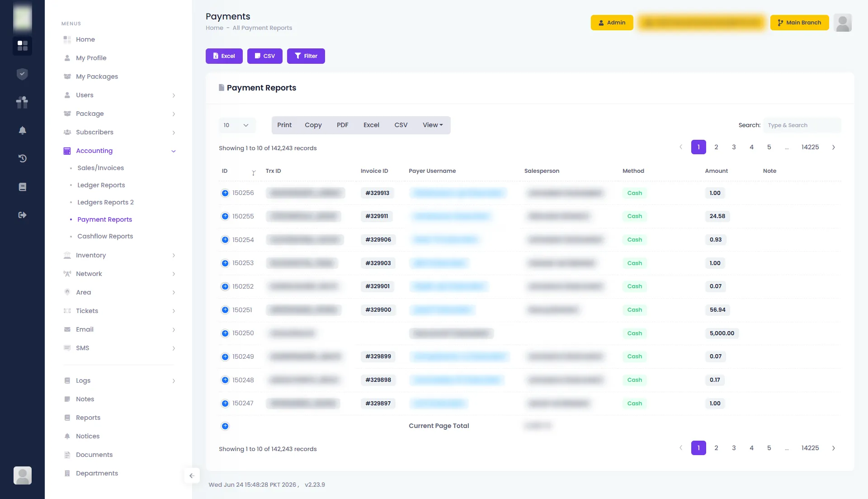The width and height of the screenshot is (868, 499).
Task: Open the dashboard grid icon in dark rail
Action: (x=22, y=46)
